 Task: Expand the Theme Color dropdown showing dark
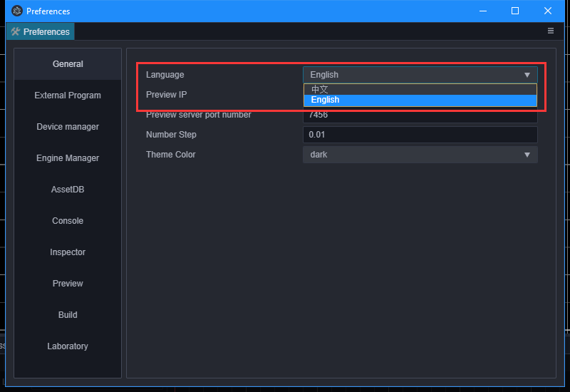pos(420,155)
